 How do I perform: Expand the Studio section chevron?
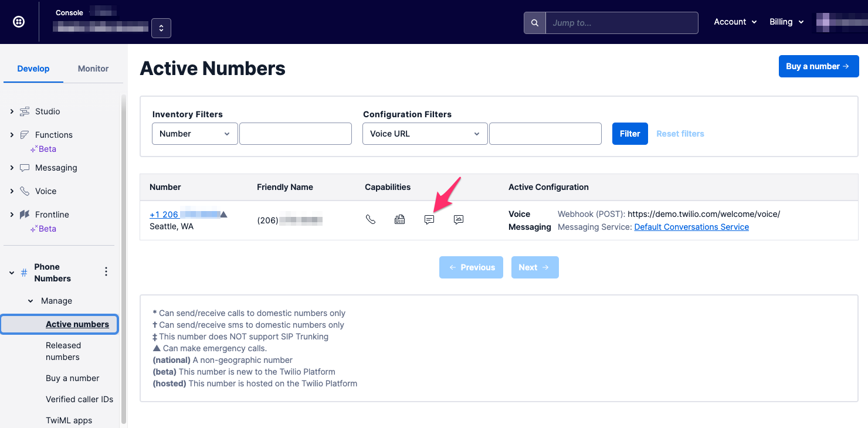pyautogui.click(x=12, y=111)
